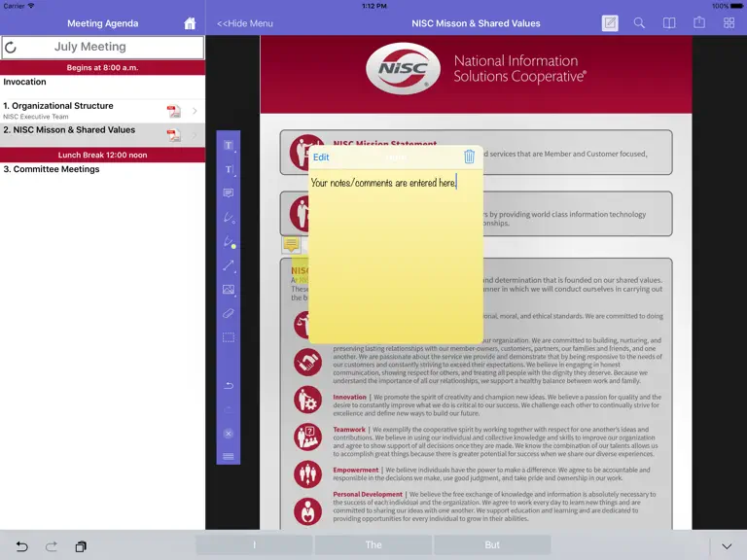
Task: Close the annotation toolbar
Action: tap(229, 434)
